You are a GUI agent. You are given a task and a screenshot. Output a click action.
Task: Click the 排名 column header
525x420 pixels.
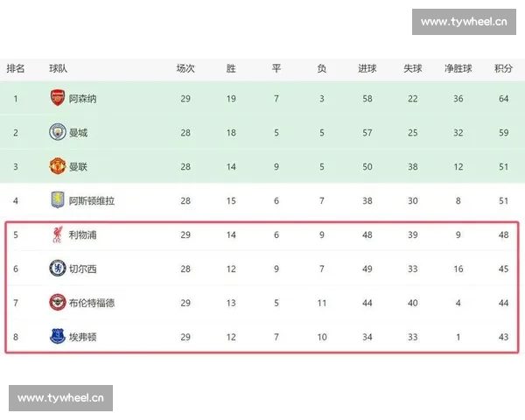(x=16, y=68)
